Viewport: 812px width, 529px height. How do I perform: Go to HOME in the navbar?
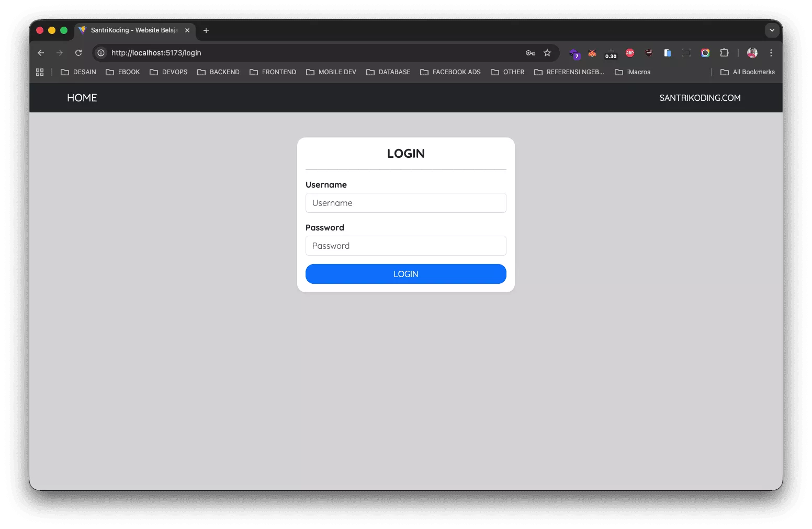82,98
